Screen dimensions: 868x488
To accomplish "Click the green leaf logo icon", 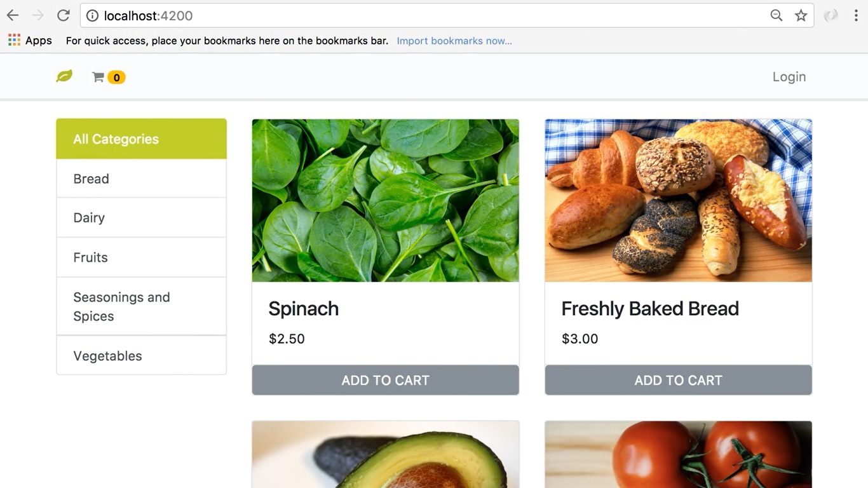I will pos(64,76).
